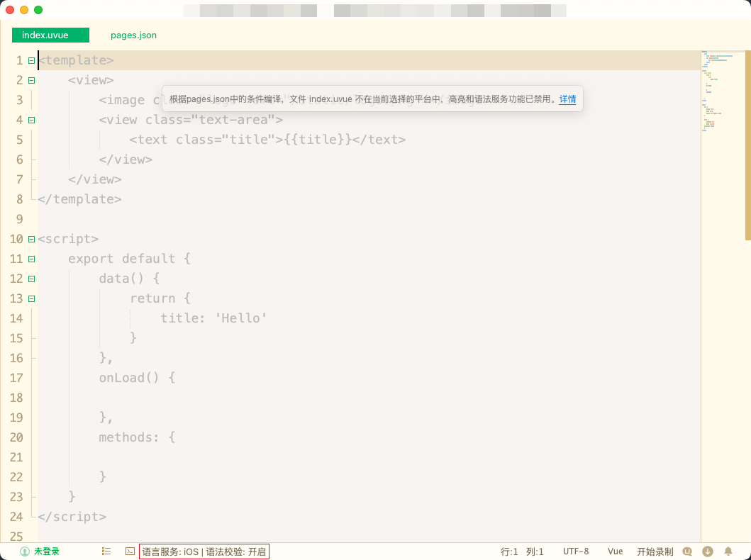Click line number 21 in the gutter
This screenshot has height=560, width=751.
click(16, 458)
